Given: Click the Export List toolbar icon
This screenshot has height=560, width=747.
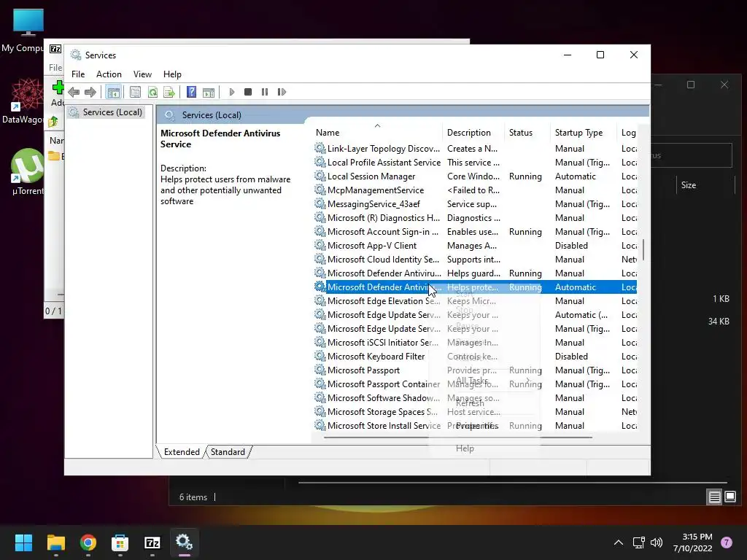Looking at the screenshot, I should (x=169, y=92).
